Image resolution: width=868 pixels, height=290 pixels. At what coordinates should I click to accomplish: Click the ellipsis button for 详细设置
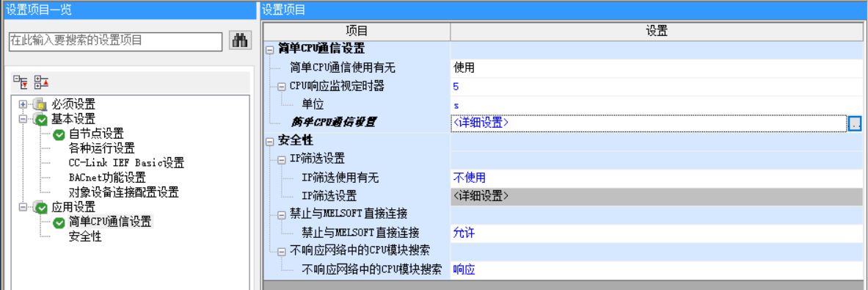(x=855, y=123)
